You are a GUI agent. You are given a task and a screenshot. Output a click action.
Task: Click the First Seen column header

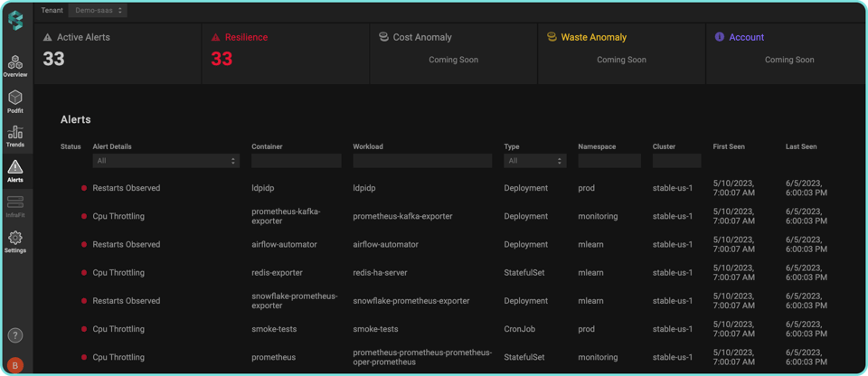pyautogui.click(x=729, y=146)
